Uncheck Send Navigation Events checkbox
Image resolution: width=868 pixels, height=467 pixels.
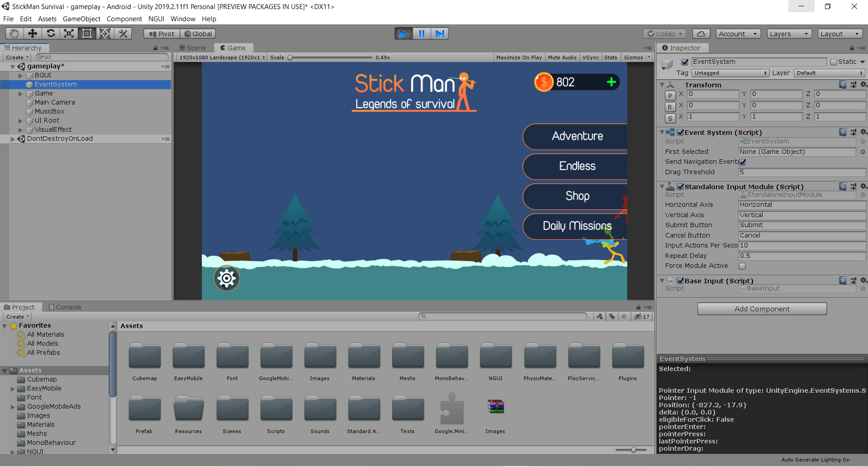(x=743, y=162)
